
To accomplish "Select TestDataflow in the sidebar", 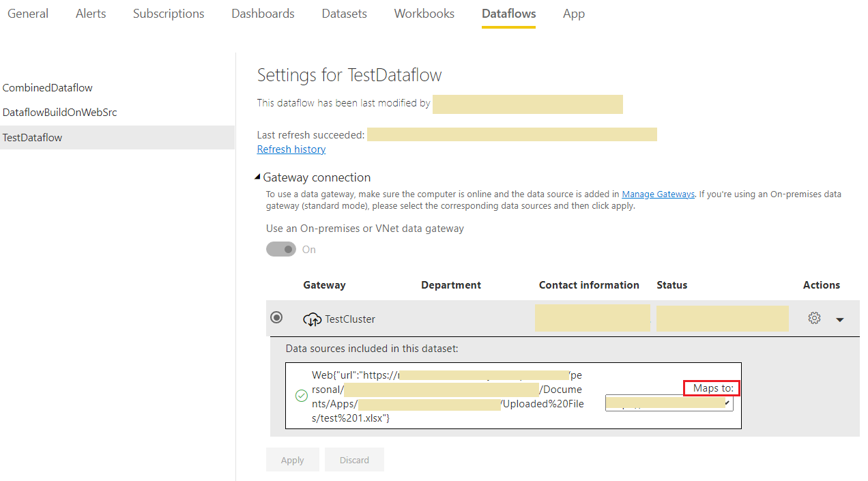I will (x=117, y=137).
